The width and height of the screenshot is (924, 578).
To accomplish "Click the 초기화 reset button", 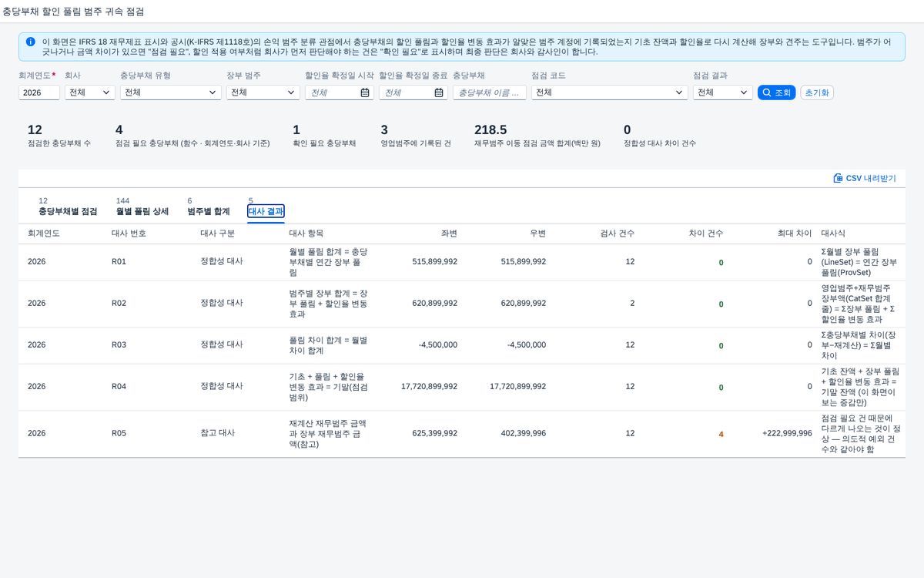I will pyautogui.click(x=817, y=92).
